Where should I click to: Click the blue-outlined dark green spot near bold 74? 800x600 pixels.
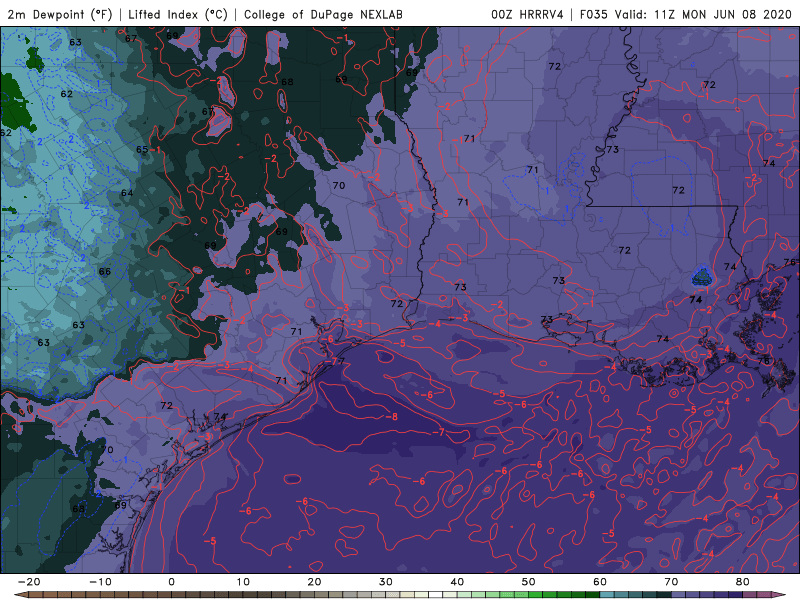click(702, 277)
